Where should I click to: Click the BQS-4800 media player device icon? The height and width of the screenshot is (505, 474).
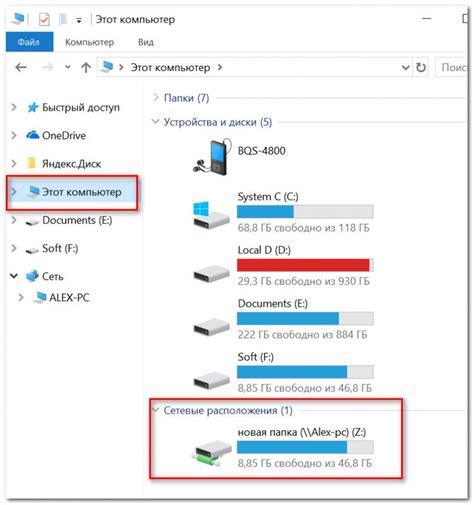212,157
